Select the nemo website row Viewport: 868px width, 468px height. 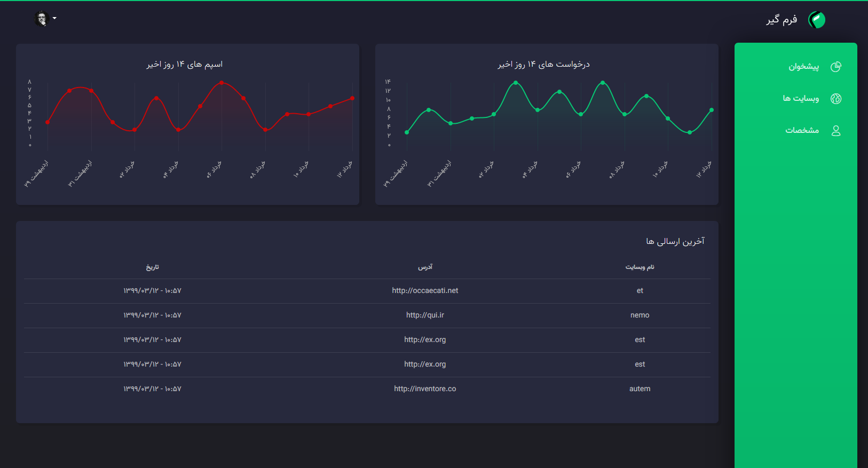(640, 315)
